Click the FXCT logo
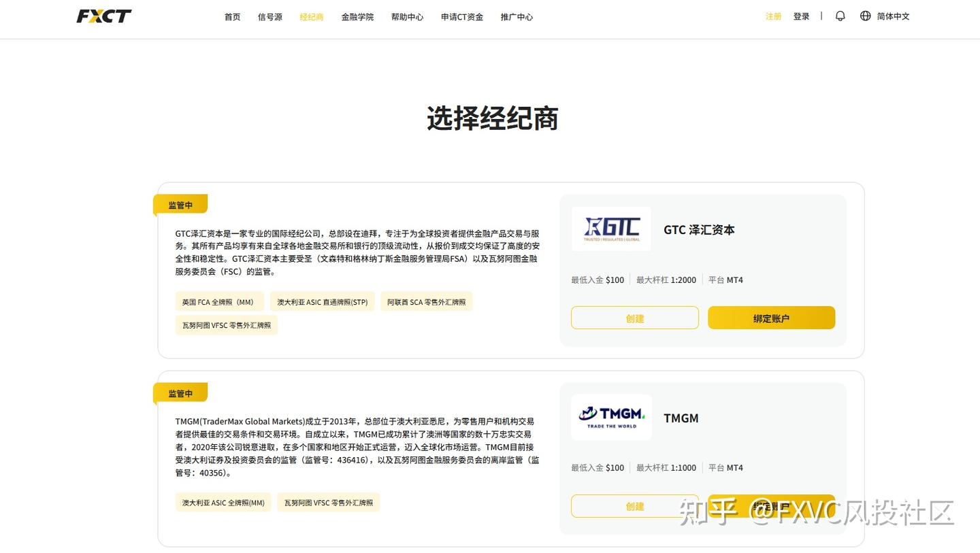The image size is (980, 553). (104, 16)
